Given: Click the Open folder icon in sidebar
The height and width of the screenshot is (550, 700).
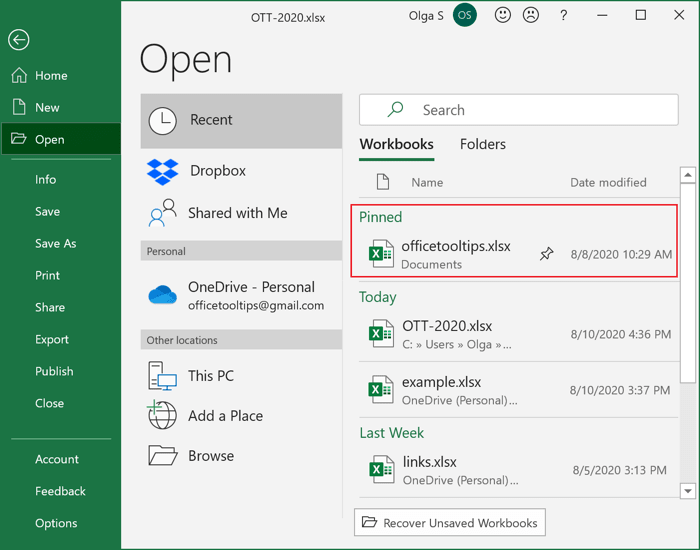Looking at the screenshot, I should point(19,138).
